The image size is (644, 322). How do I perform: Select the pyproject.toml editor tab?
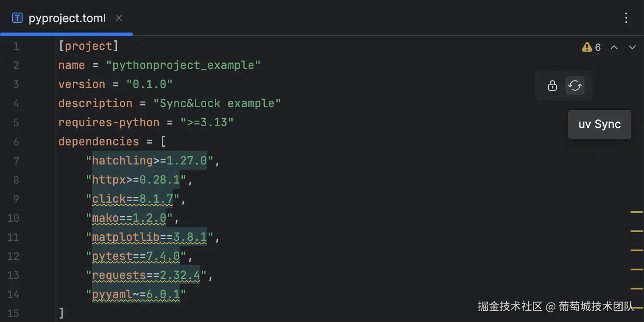tap(67, 18)
